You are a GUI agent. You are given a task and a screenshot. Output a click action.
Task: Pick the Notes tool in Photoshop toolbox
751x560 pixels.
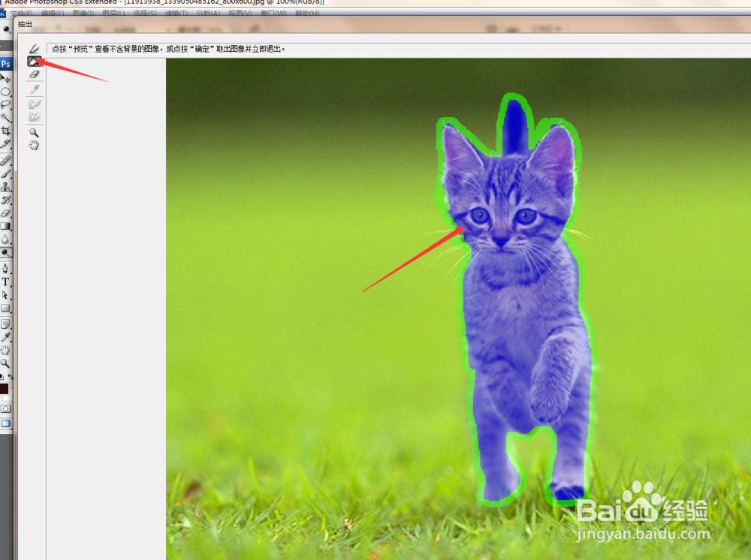point(6,324)
